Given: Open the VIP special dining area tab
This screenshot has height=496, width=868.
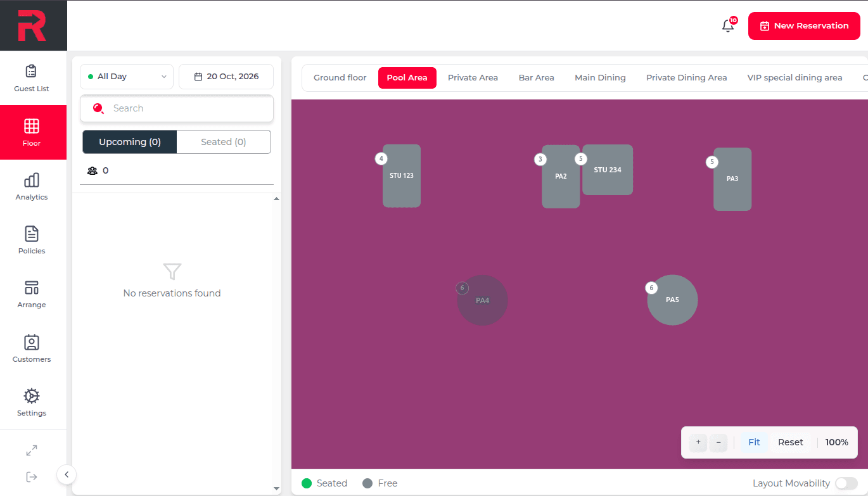Looking at the screenshot, I should tap(795, 78).
